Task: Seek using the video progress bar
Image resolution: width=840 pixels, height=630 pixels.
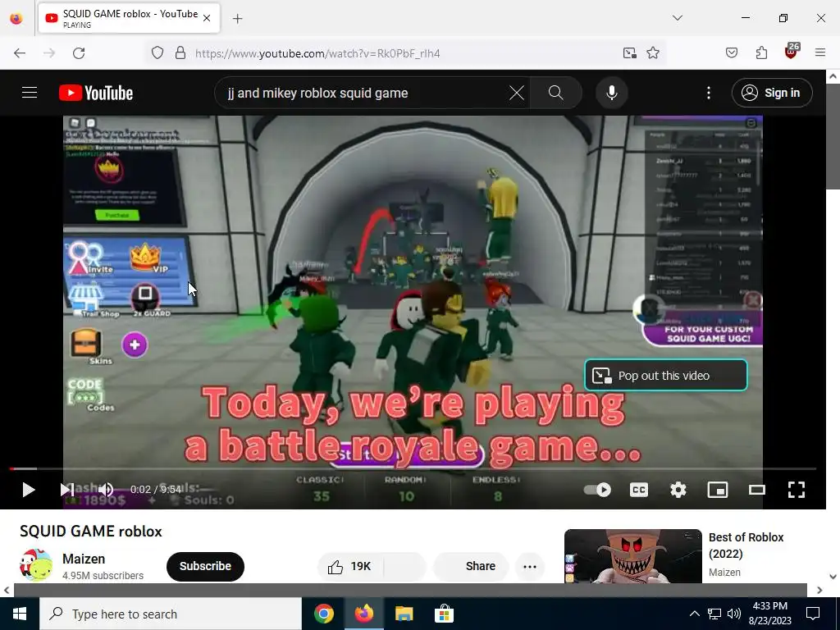Action: (x=413, y=468)
